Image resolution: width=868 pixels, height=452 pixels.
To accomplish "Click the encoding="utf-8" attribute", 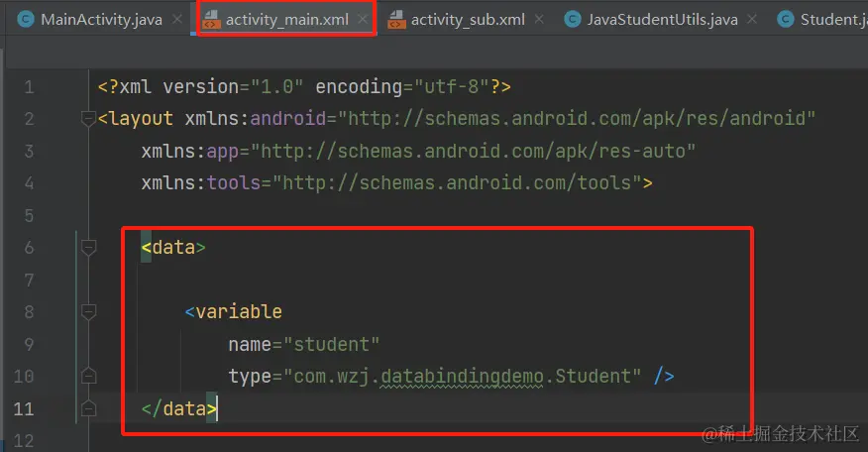I will point(402,87).
